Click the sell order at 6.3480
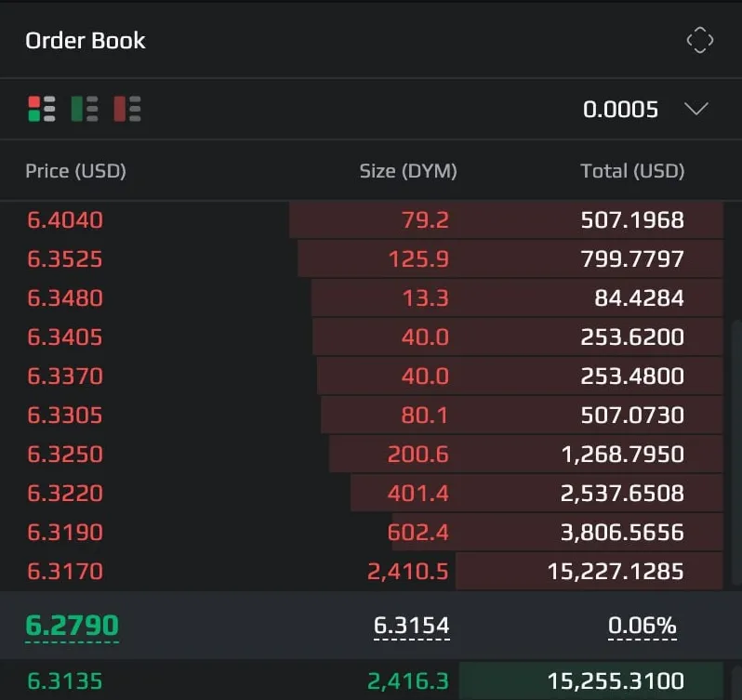This screenshot has width=742, height=700. pyautogui.click(x=64, y=298)
